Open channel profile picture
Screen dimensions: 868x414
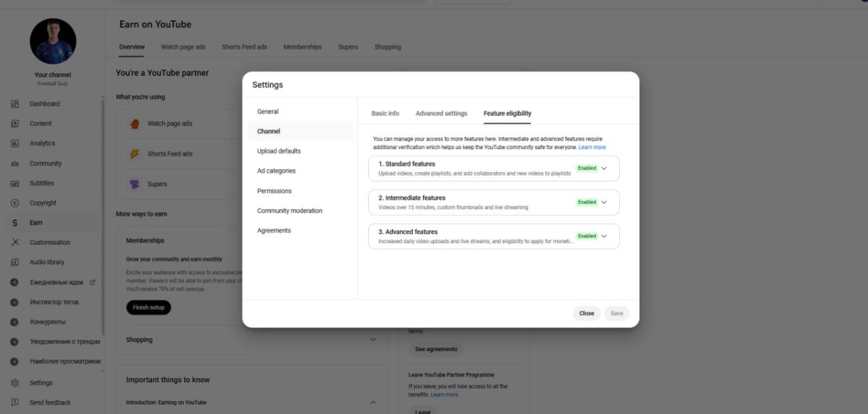[53, 41]
